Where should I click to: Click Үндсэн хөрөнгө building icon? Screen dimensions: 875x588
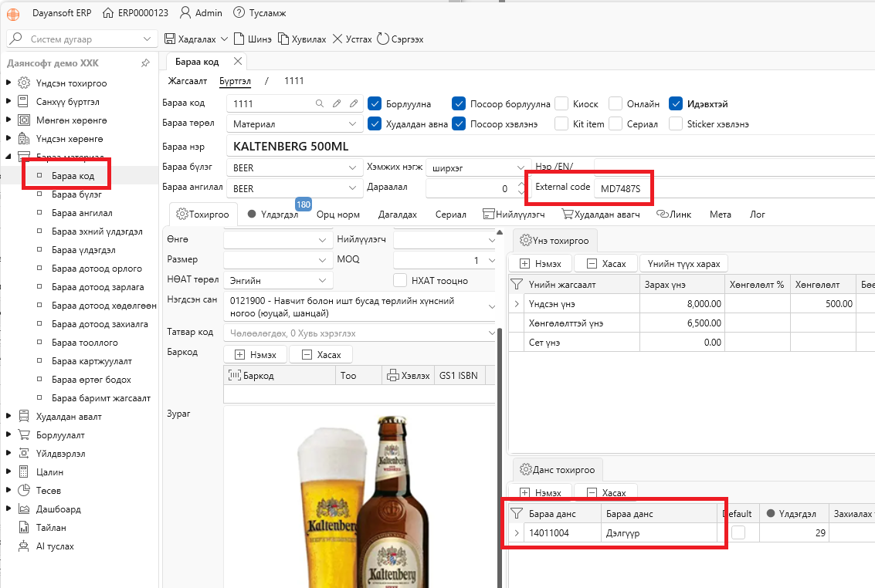24,138
